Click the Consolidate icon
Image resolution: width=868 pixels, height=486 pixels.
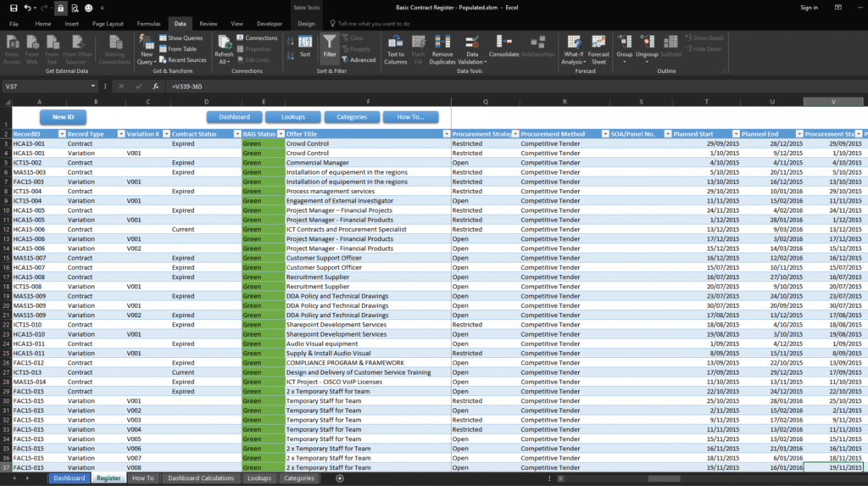[x=504, y=47]
